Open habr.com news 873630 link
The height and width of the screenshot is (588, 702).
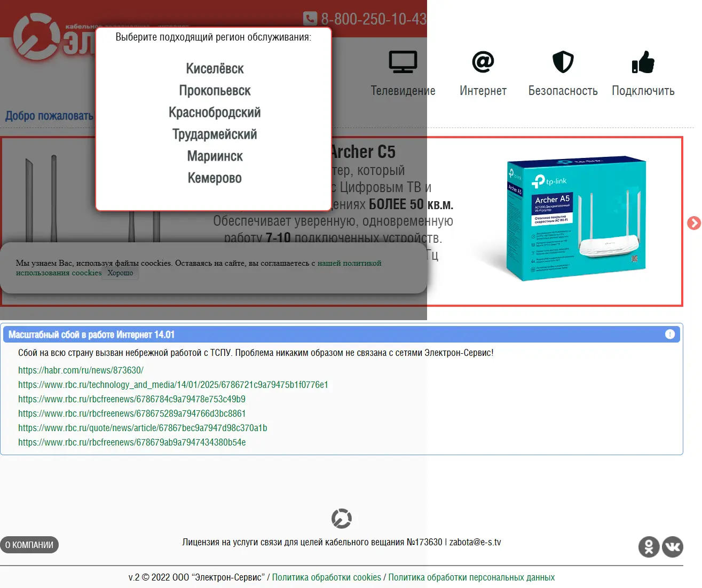[81, 370]
